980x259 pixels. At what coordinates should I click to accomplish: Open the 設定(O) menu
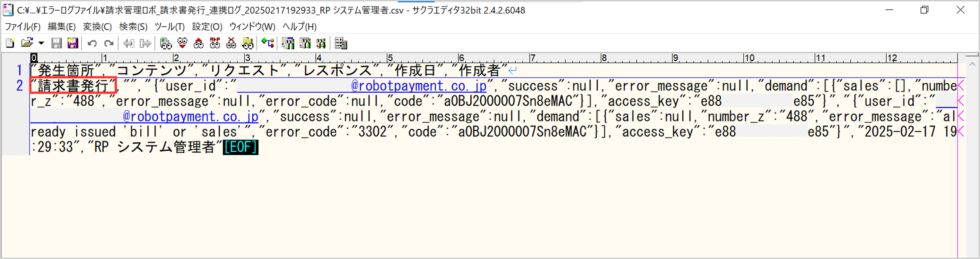pyautogui.click(x=207, y=27)
